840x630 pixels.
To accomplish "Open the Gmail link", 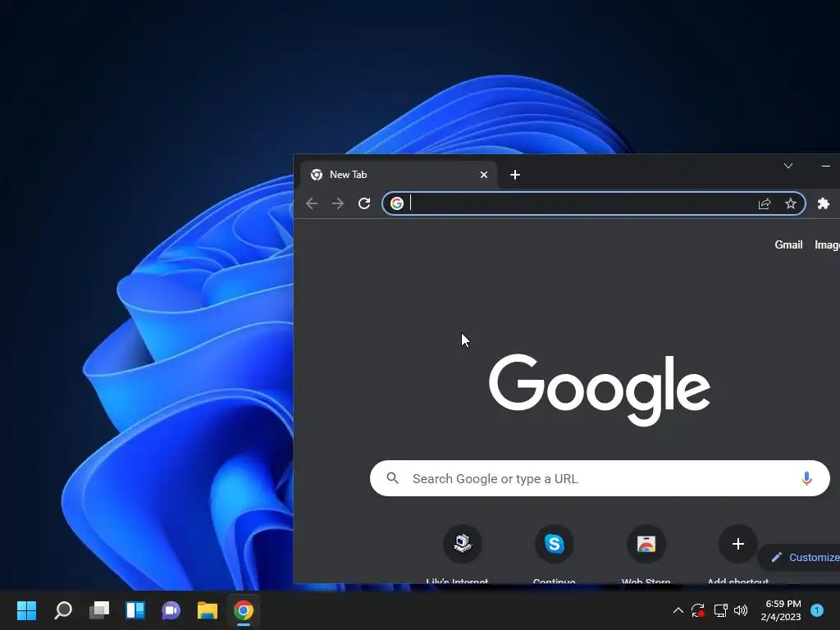I will point(788,244).
